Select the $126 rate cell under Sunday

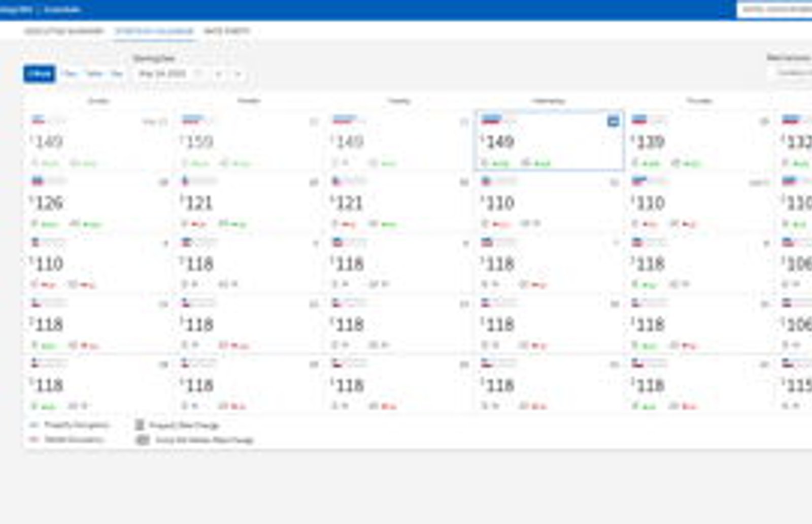[x=99, y=203]
